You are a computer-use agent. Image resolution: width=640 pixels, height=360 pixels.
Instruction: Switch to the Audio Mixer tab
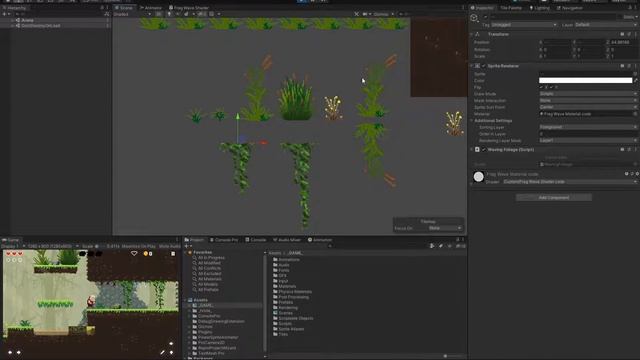coord(287,240)
